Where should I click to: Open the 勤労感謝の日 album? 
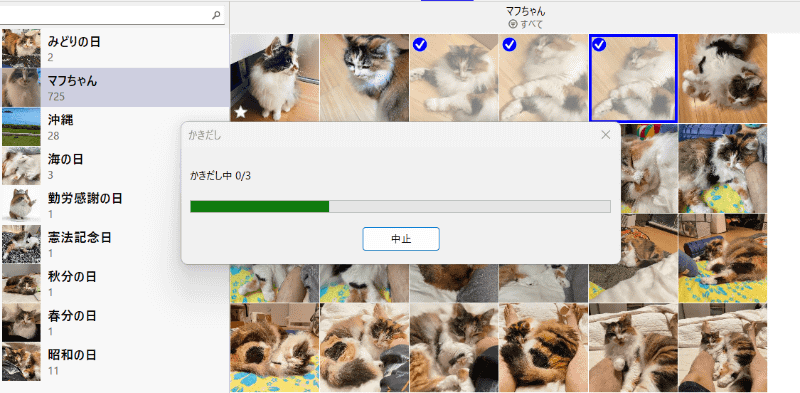[x=114, y=205]
